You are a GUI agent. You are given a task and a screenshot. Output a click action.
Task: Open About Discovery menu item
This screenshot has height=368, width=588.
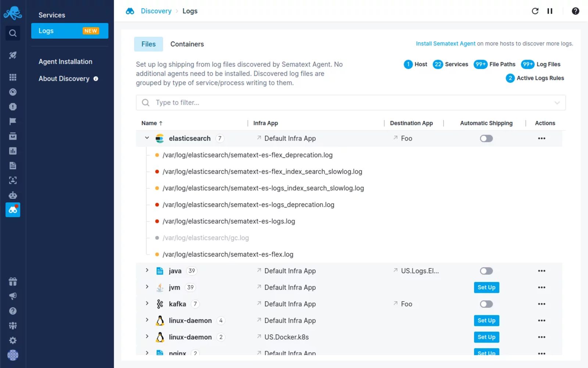[64, 79]
